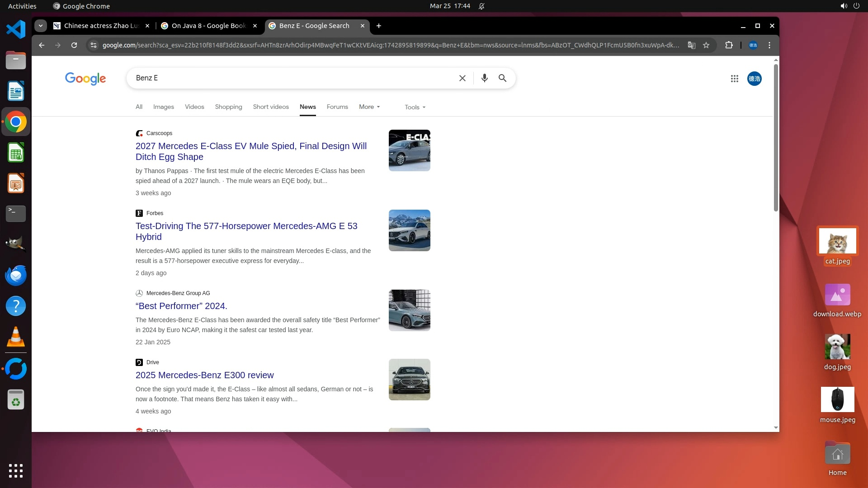This screenshot has height=488, width=868.
Task: Open 2025 Mercedes-Benz E300 review link
Action: [x=204, y=375]
